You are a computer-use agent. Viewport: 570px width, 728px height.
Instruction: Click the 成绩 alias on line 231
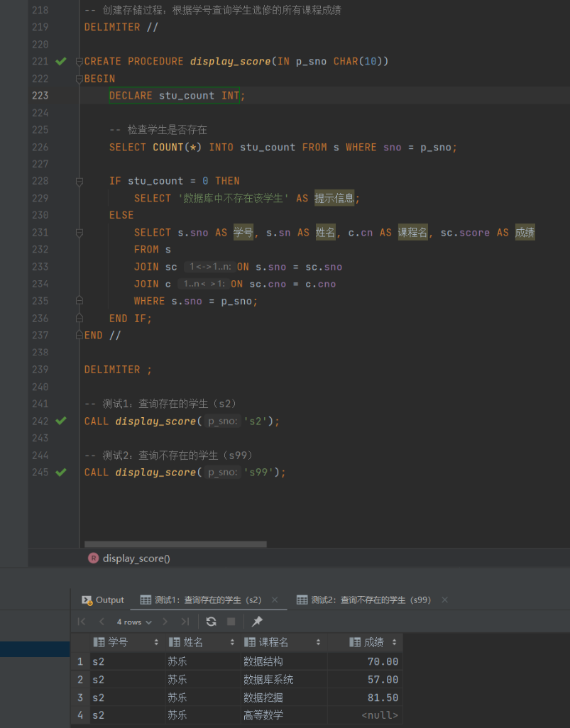tap(525, 233)
